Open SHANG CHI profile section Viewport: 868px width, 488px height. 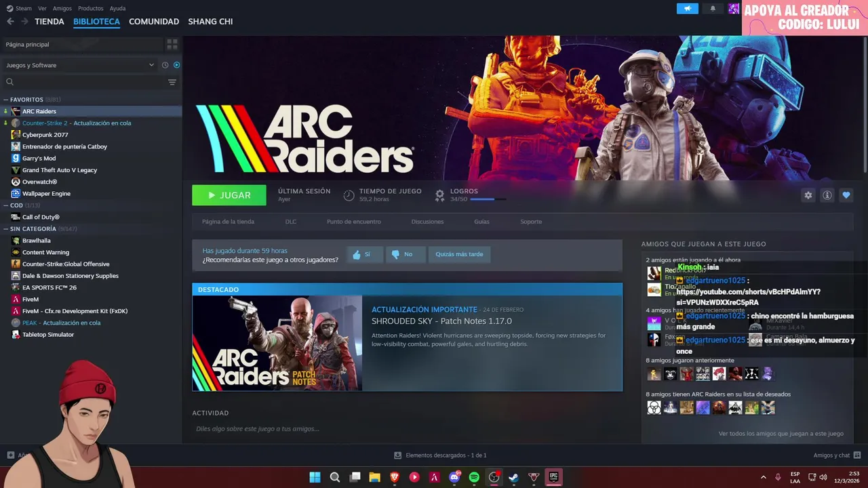click(x=210, y=22)
